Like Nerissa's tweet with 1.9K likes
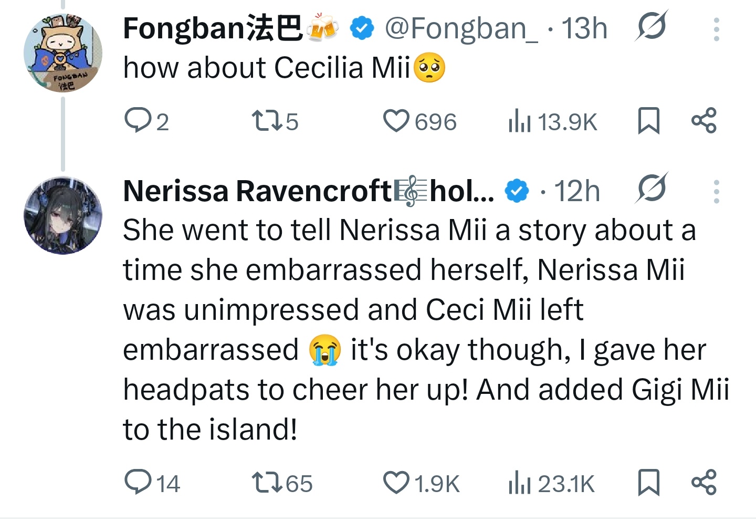The height and width of the screenshot is (532, 756). (x=396, y=482)
